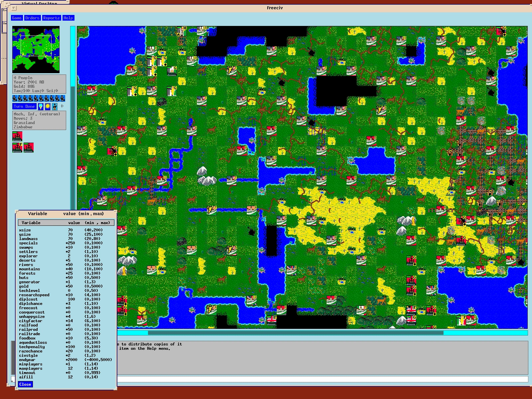Select the diplchance variable row
This screenshot has height=399, width=532.
(66, 304)
